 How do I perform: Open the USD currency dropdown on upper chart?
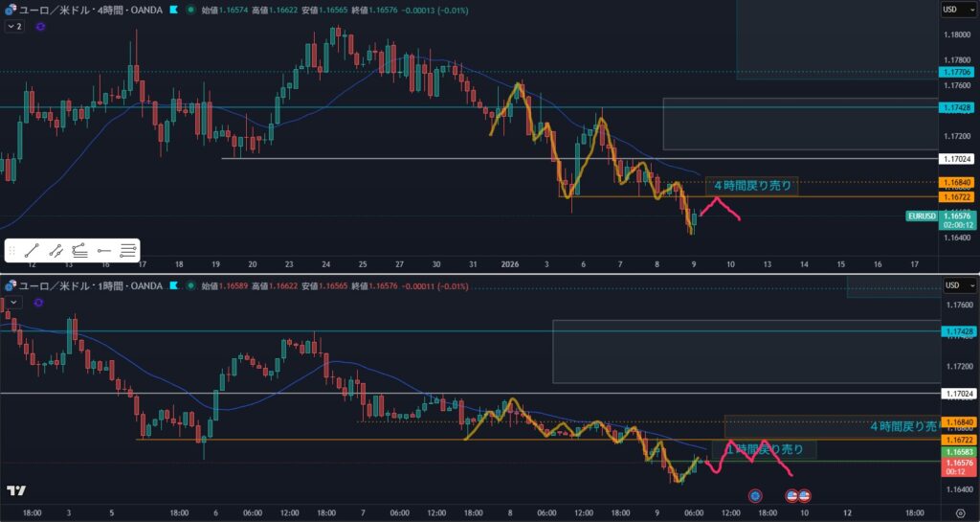click(x=953, y=10)
